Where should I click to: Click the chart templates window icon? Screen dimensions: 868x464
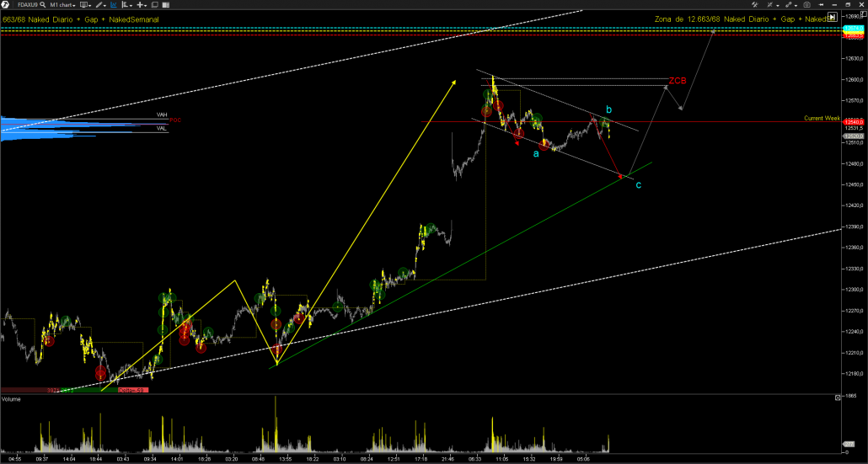[155, 4]
